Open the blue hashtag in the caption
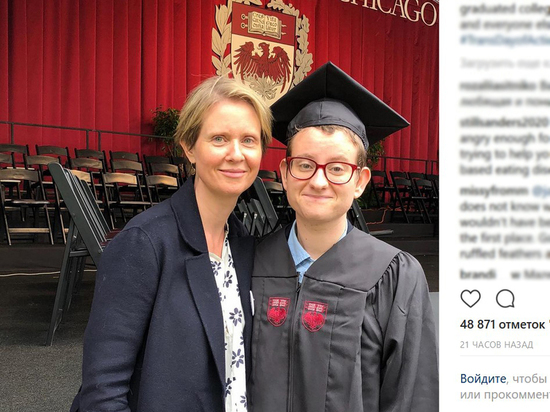The width and height of the screenshot is (550, 412). pyautogui.click(x=504, y=40)
